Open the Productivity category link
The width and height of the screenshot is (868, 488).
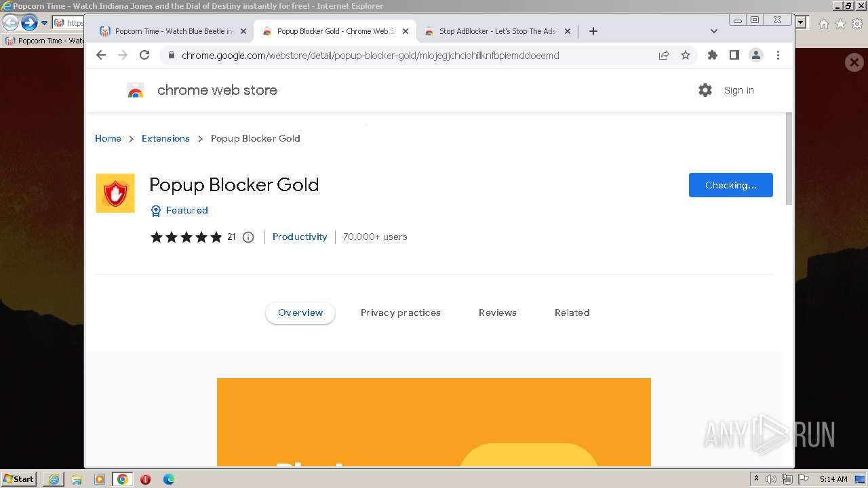click(x=300, y=237)
